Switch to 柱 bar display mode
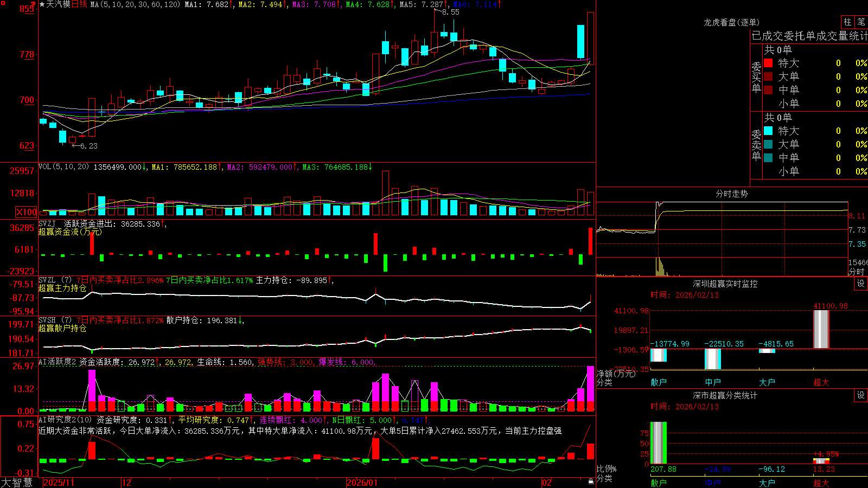 [847, 22]
